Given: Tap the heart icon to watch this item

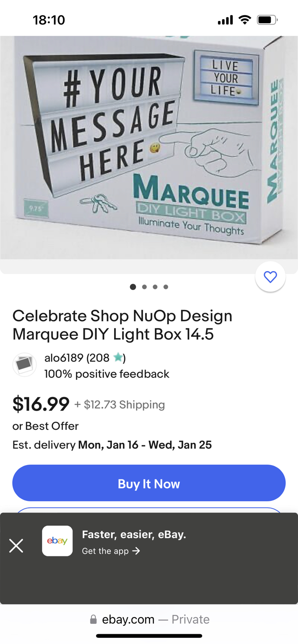Looking at the screenshot, I should [x=270, y=277].
